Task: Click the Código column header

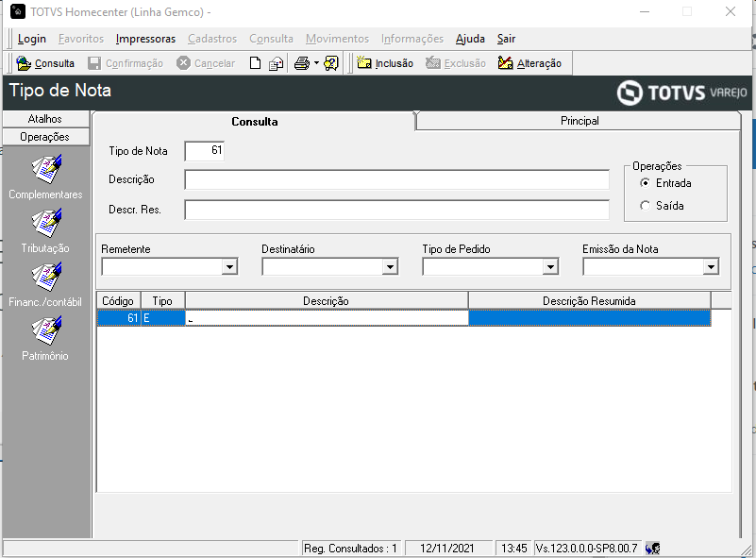Action: coord(119,301)
